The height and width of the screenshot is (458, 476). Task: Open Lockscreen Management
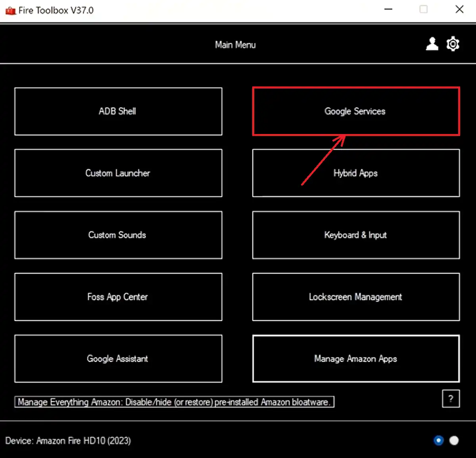[356, 297]
